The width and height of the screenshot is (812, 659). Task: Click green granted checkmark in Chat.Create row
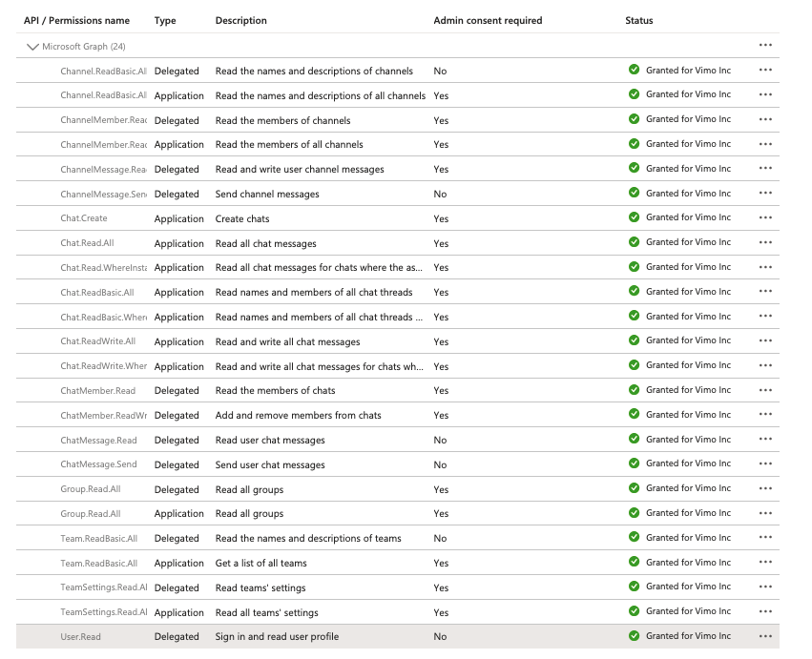point(634,217)
